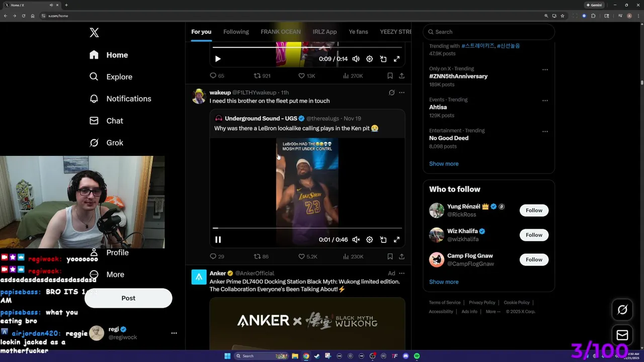The height and width of the screenshot is (362, 644).
Task: Select the For you tab
Action: click(x=201, y=32)
